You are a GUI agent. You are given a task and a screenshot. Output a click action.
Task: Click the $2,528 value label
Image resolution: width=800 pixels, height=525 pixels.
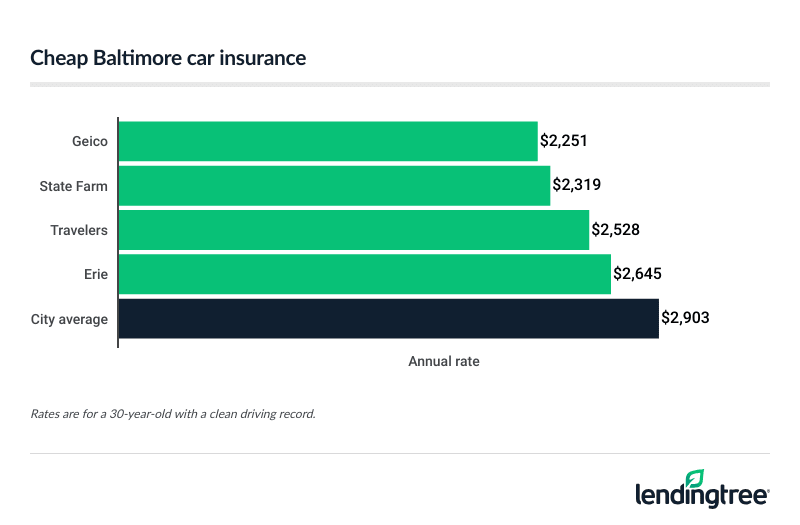616,230
